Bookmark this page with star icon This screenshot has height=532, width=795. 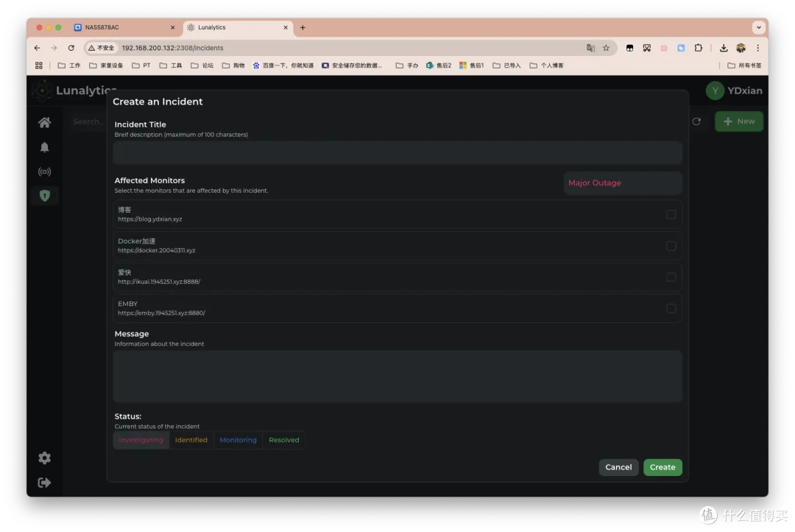click(606, 48)
